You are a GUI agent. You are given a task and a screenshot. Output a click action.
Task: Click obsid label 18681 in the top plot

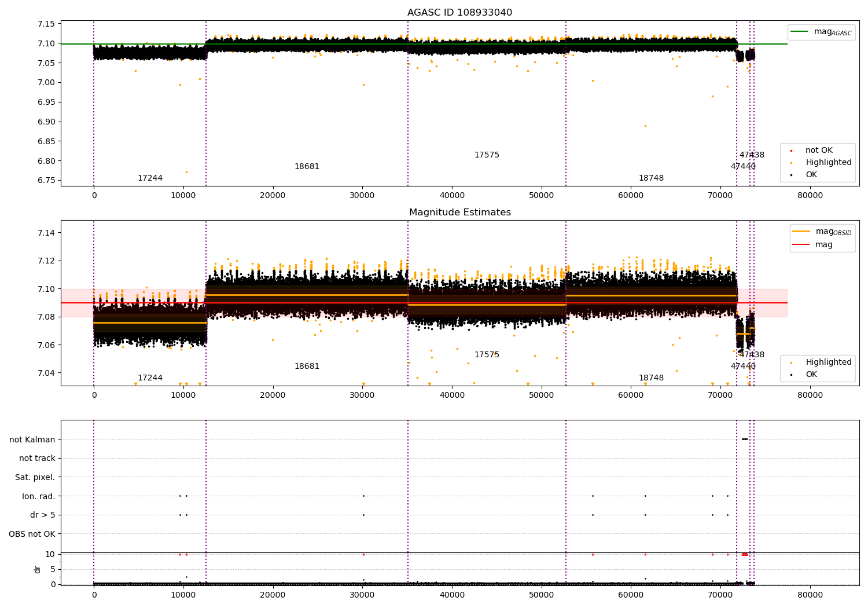pos(307,167)
